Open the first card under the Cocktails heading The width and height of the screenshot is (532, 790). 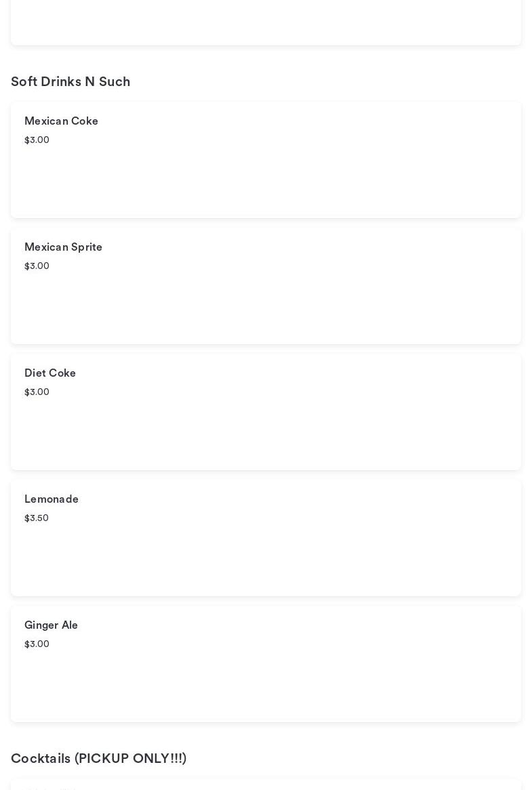(x=266, y=785)
